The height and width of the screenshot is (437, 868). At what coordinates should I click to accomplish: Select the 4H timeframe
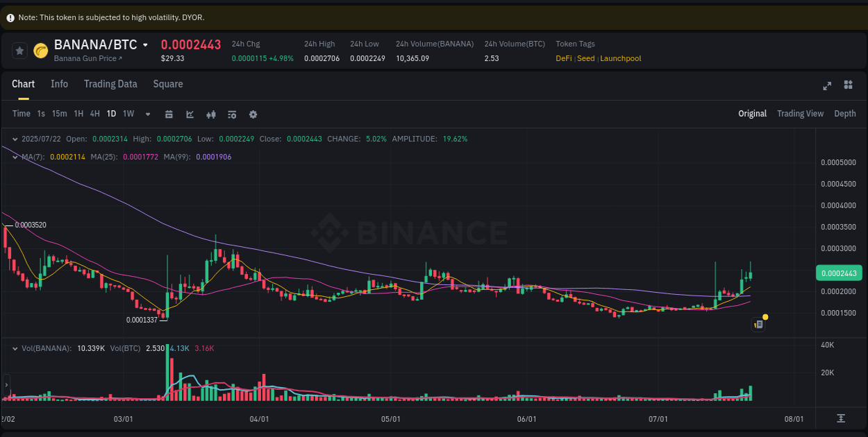click(x=94, y=114)
